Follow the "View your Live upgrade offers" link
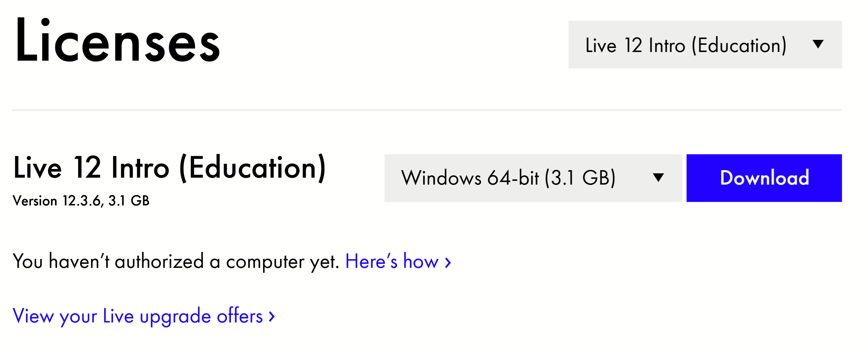The height and width of the screenshot is (351, 868). (137, 316)
